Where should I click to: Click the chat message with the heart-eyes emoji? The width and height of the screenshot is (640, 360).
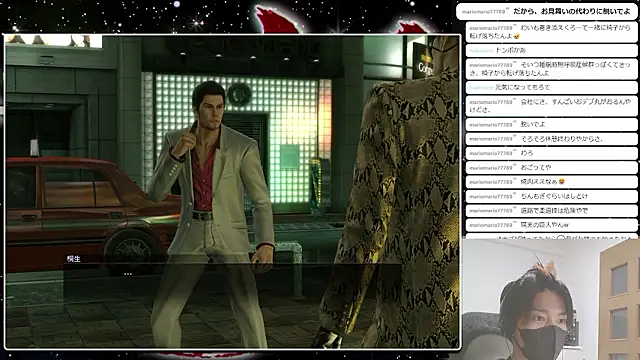tap(551, 182)
